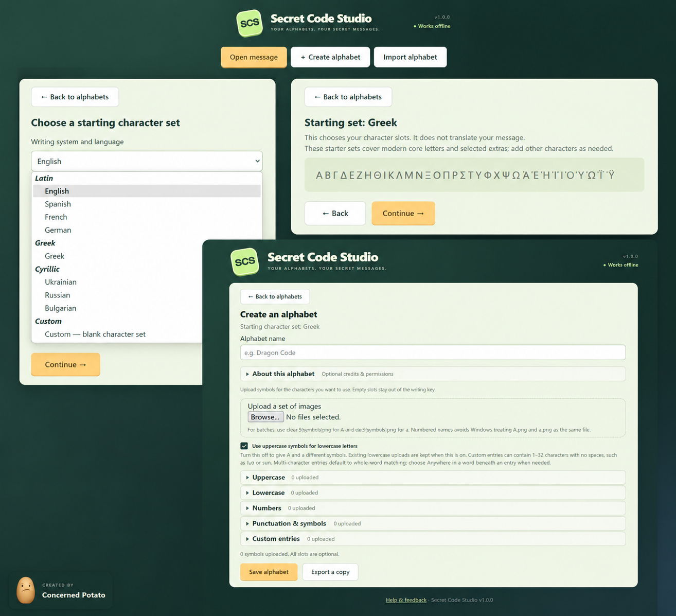Expand the Uppercase section

(433, 478)
